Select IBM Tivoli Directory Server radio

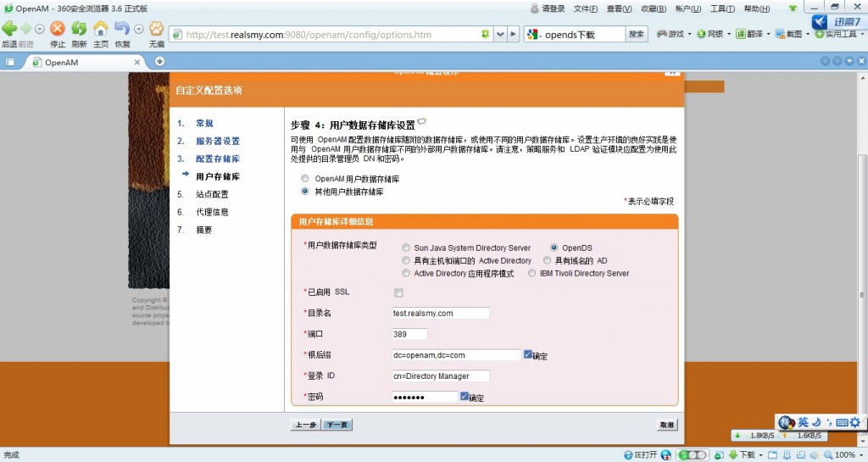click(x=532, y=273)
